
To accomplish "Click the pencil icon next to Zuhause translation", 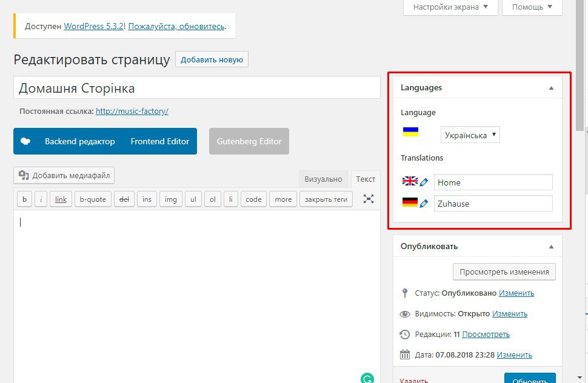I will (x=424, y=204).
